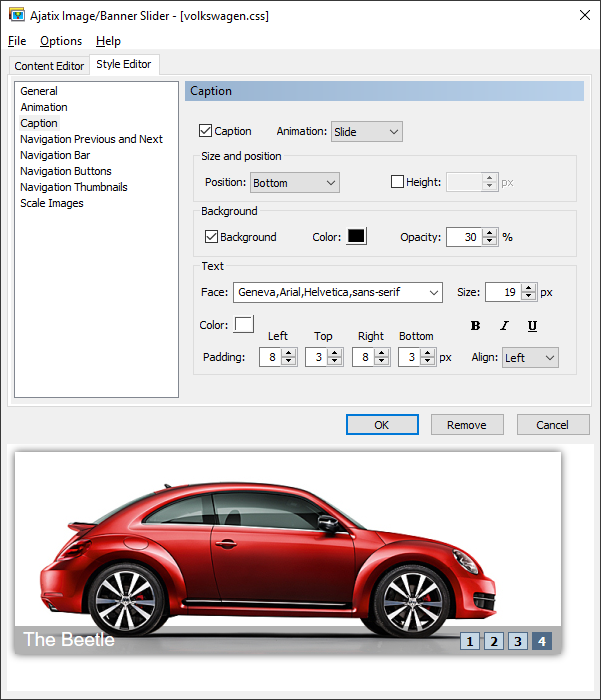Select the Style Editor tab
The image size is (601, 700).
tap(124, 64)
